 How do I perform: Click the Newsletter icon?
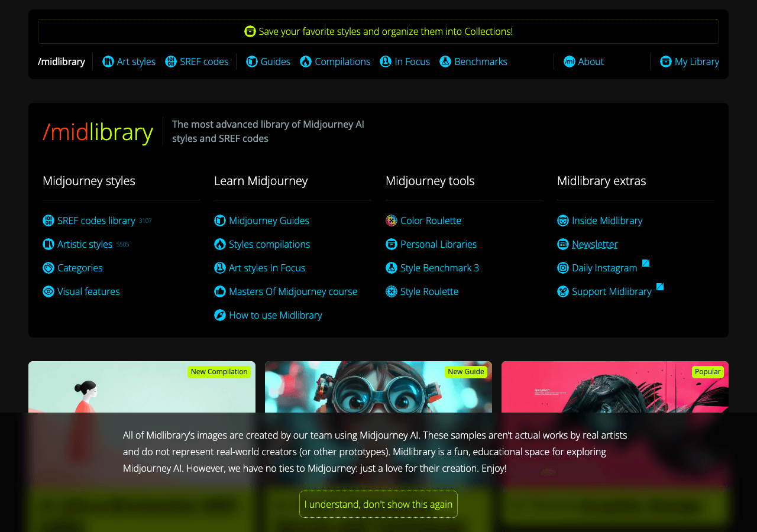(x=563, y=244)
